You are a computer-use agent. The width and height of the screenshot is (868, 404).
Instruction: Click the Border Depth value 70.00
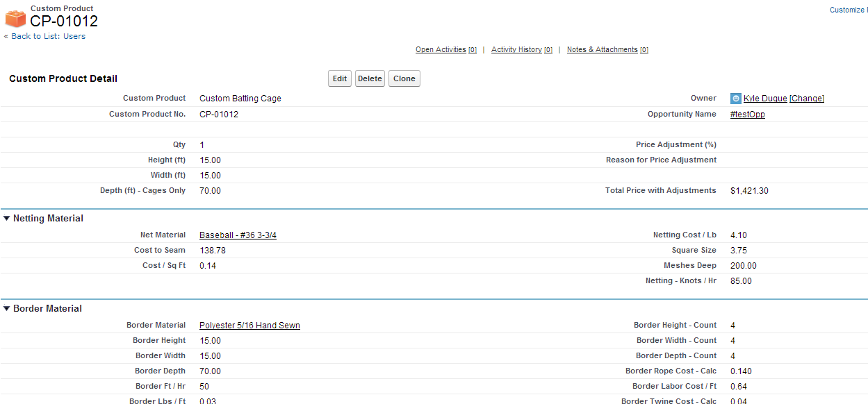pos(210,371)
